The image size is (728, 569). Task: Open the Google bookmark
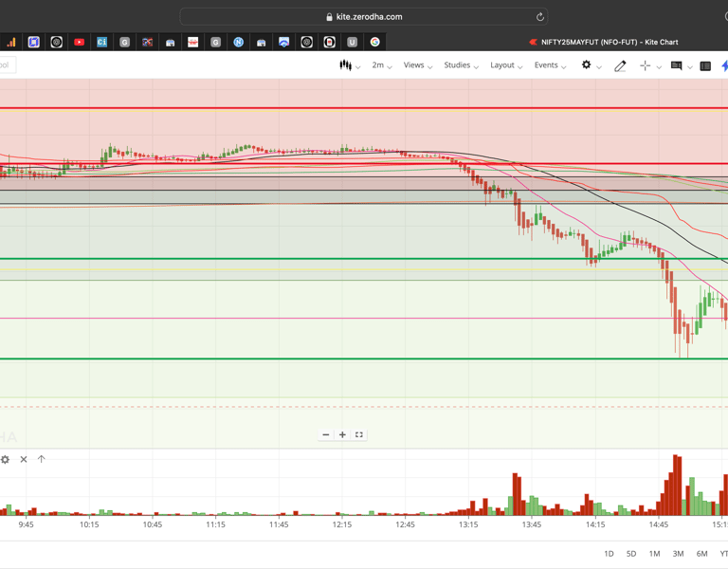click(x=374, y=43)
